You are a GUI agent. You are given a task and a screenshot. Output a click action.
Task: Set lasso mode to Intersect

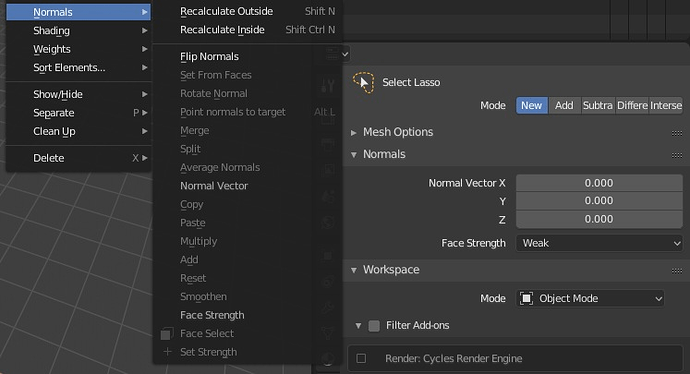(666, 106)
